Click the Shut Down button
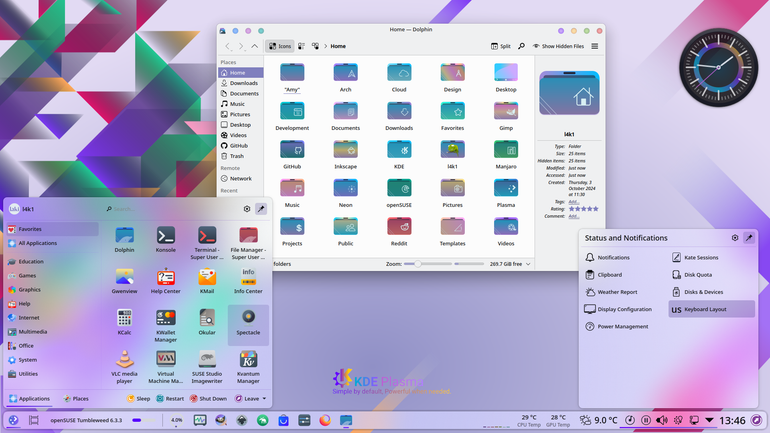This screenshot has height=433, width=770. [208, 399]
